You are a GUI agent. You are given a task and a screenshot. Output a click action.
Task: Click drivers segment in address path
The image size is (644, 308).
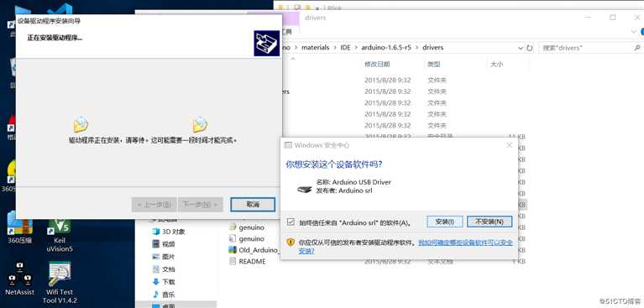[x=433, y=47]
